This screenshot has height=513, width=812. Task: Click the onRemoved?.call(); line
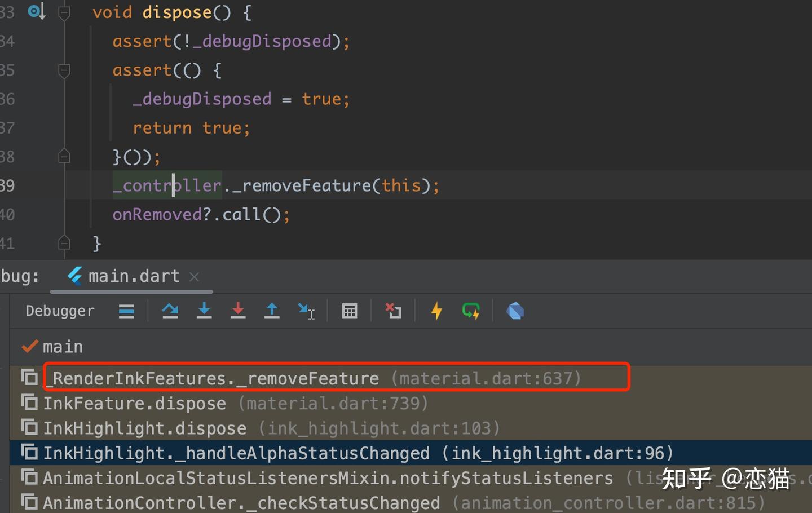pos(201,215)
